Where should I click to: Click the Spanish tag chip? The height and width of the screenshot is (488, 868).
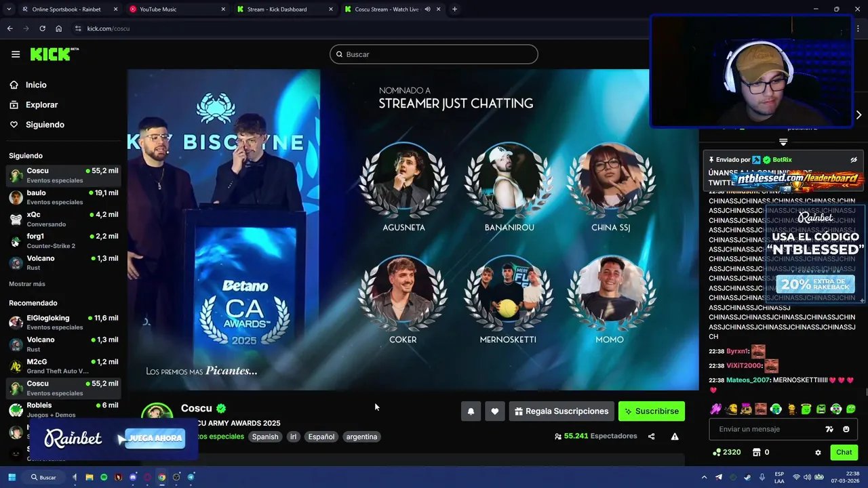265,436
